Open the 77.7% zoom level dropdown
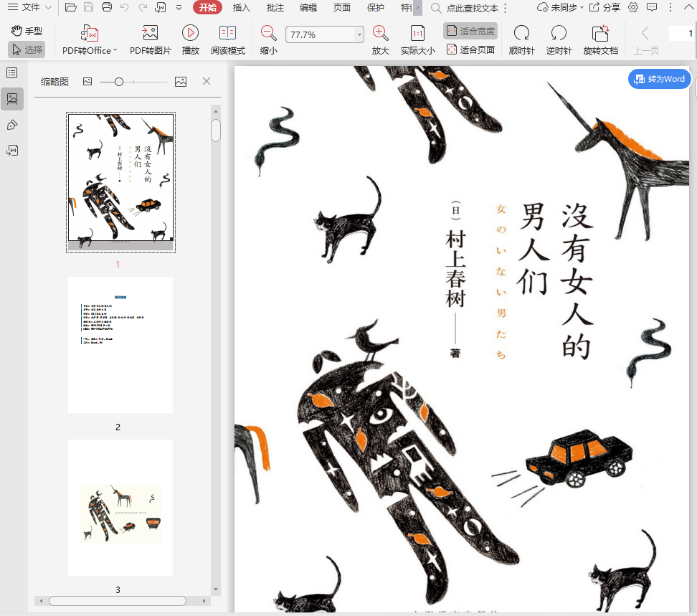This screenshot has width=697, height=616. (x=359, y=35)
